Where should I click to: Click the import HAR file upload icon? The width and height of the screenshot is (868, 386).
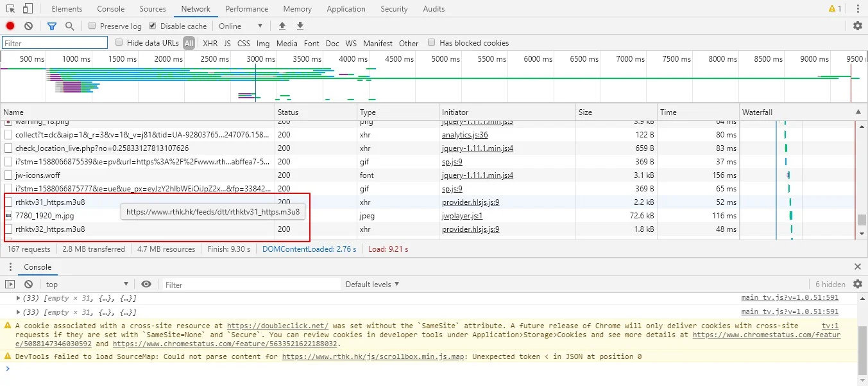[x=282, y=26]
